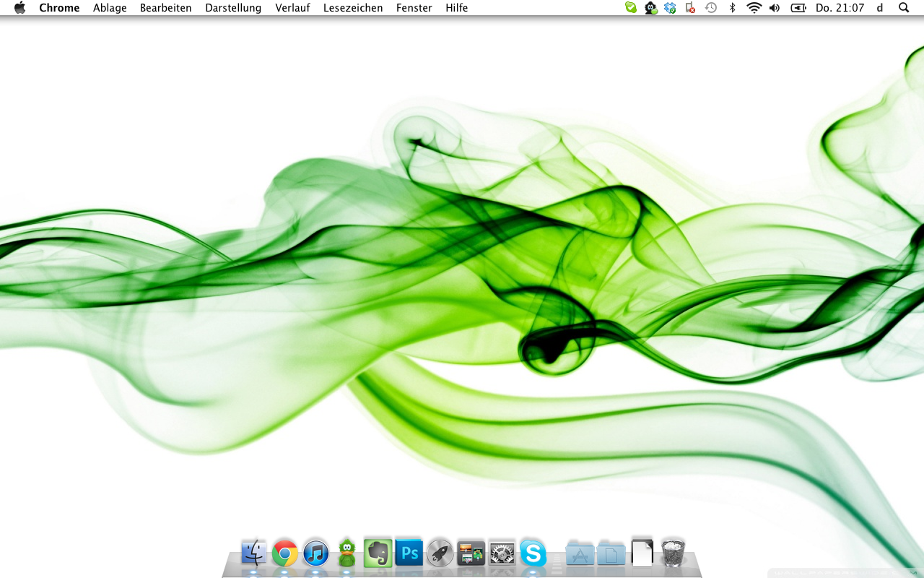Image resolution: width=924 pixels, height=578 pixels.
Task: Open the volume control in menu bar
Action: pos(775,8)
